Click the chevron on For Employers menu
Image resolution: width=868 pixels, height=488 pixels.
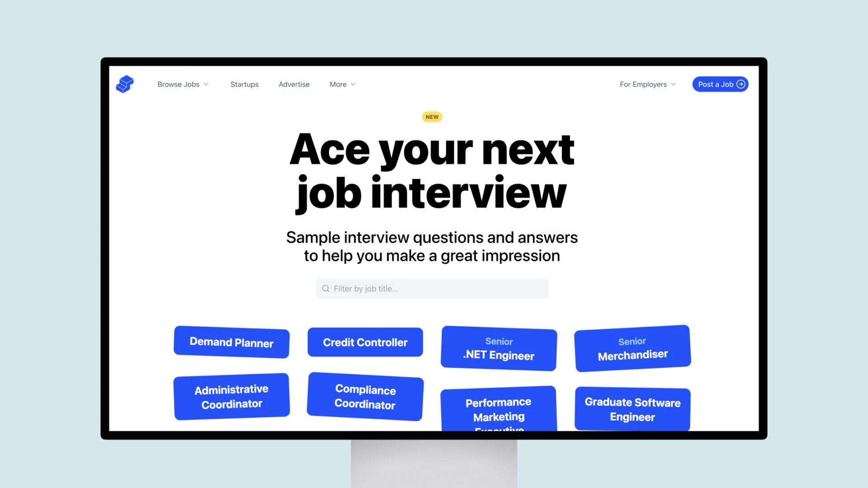[674, 84]
